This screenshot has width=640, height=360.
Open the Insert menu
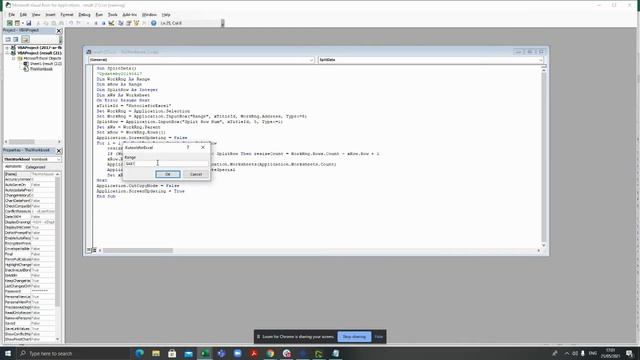pyautogui.click(x=50, y=15)
